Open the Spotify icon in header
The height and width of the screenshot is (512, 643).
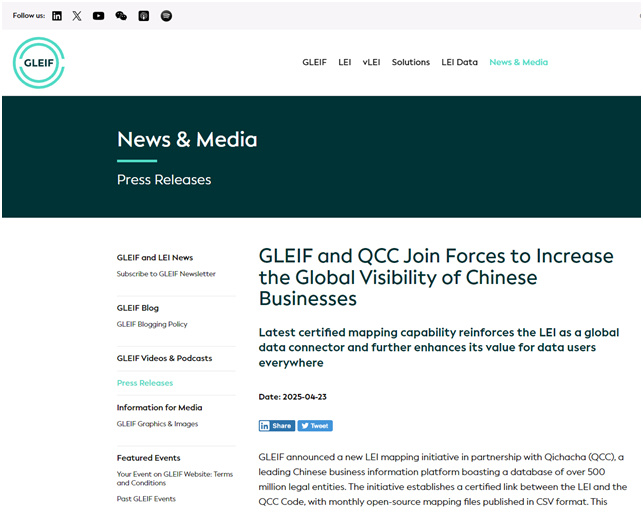coord(166,16)
